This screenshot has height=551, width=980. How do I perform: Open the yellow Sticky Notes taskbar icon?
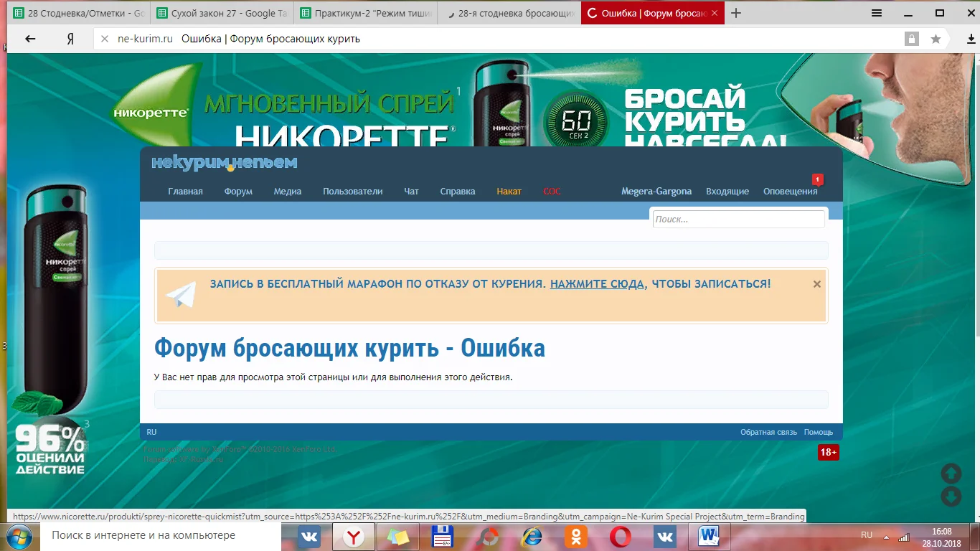398,536
